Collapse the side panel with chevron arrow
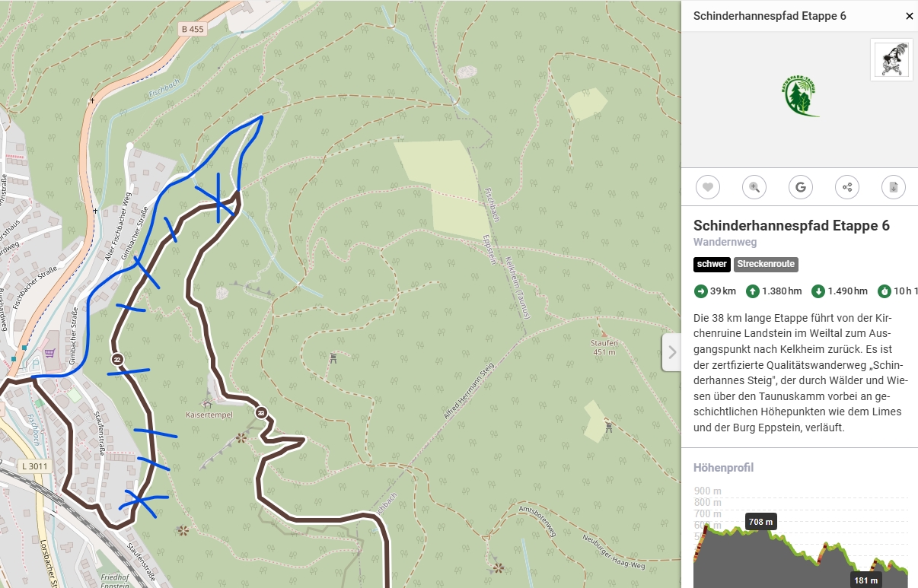Viewport: 918px width, 588px height. click(x=671, y=352)
